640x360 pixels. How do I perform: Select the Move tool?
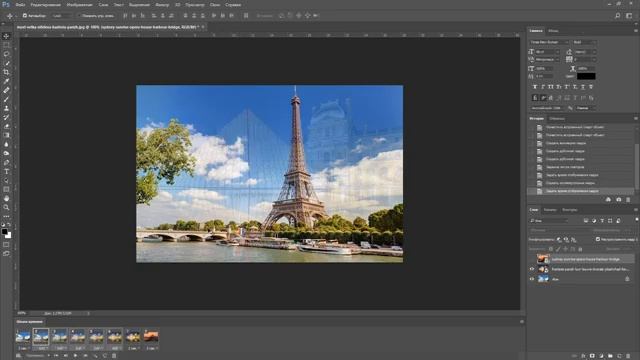click(x=6, y=36)
